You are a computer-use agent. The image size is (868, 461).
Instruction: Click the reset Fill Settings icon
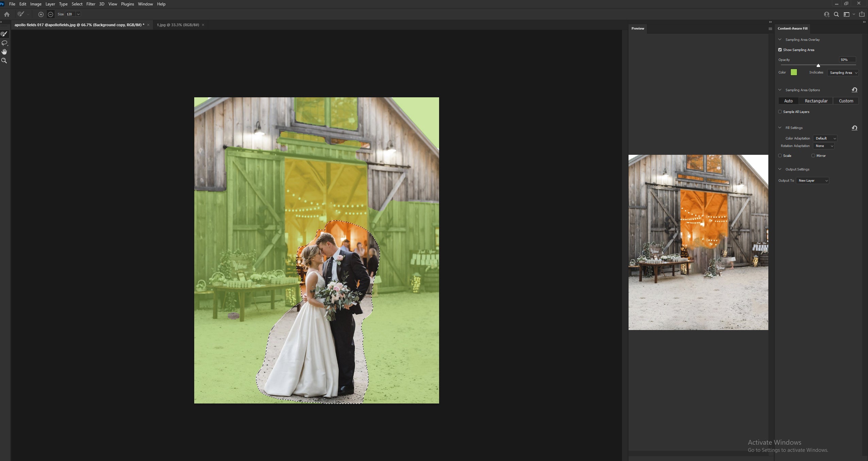pyautogui.click(x=855, y=128)
